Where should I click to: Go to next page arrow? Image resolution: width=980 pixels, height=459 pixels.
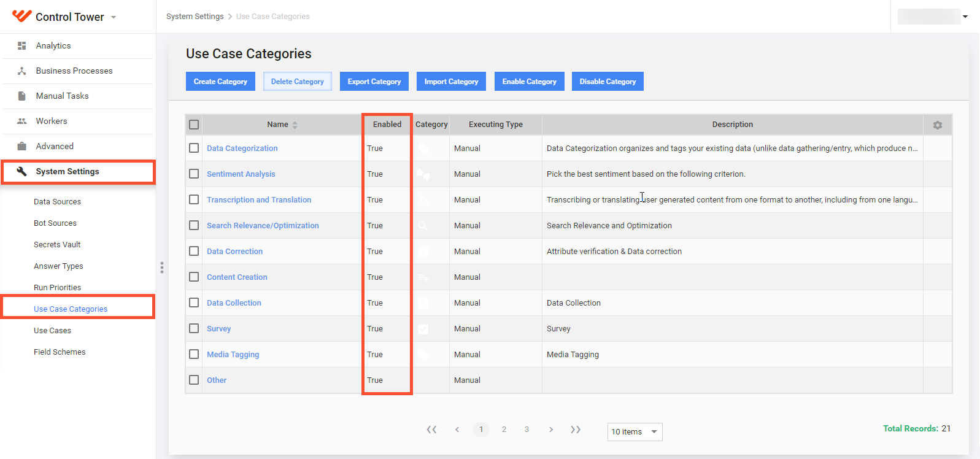point(551,430)
